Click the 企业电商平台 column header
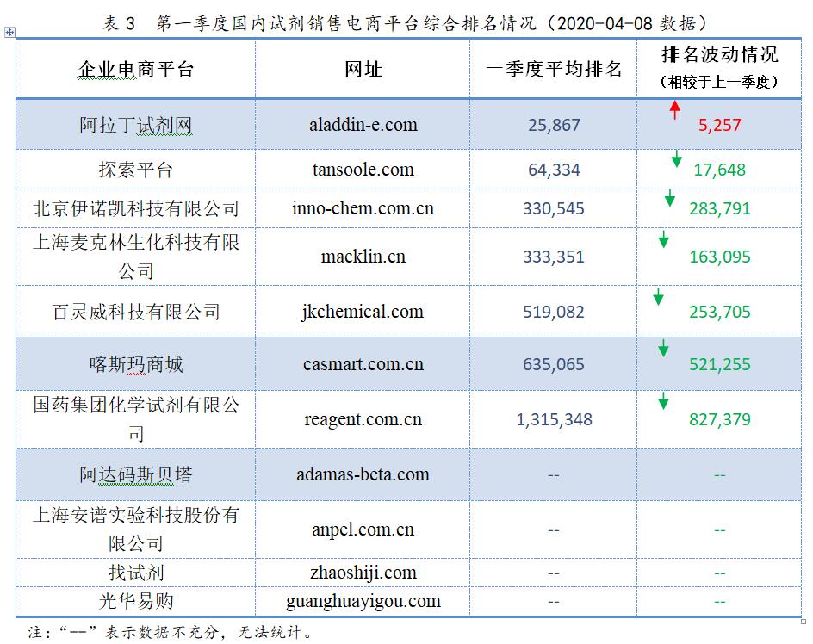The width and height of the screenshot is (813, 644). coord(135,69)
